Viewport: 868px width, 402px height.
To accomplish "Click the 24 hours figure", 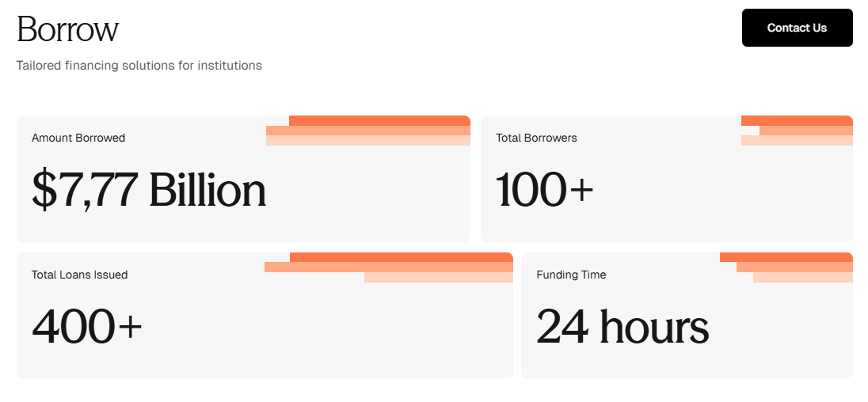I will coord(622,327).
